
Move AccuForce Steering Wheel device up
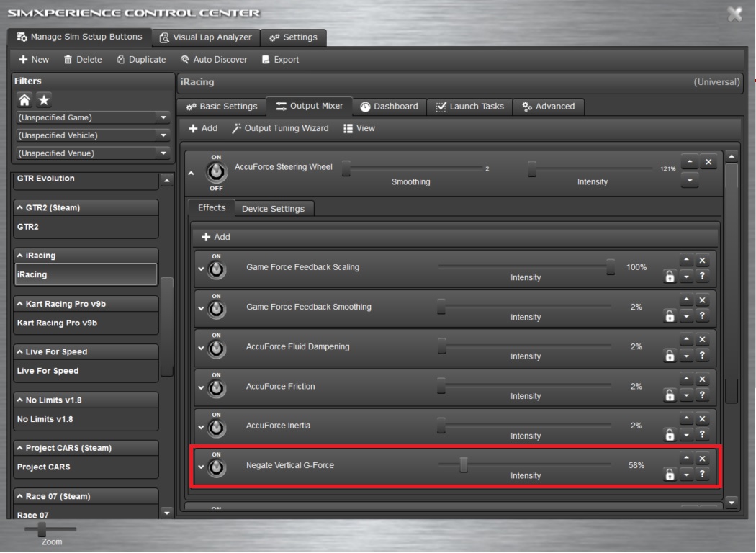pos(690,162)
